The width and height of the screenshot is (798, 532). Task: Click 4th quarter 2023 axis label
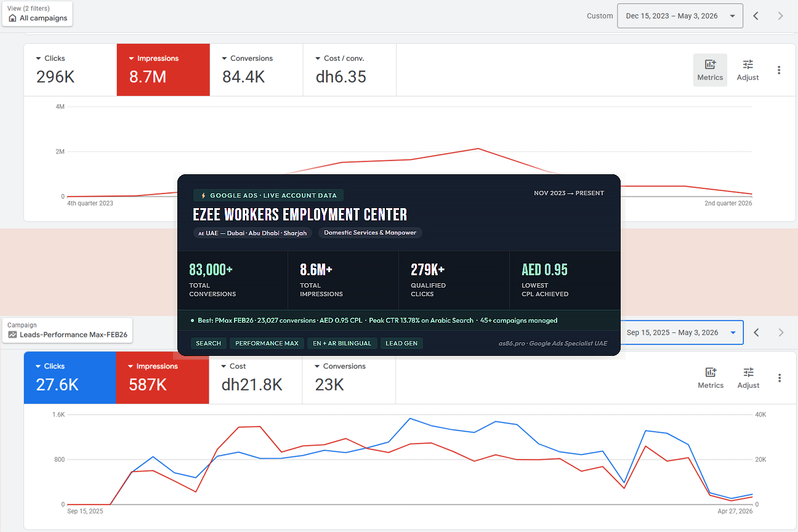click(90, 203)
